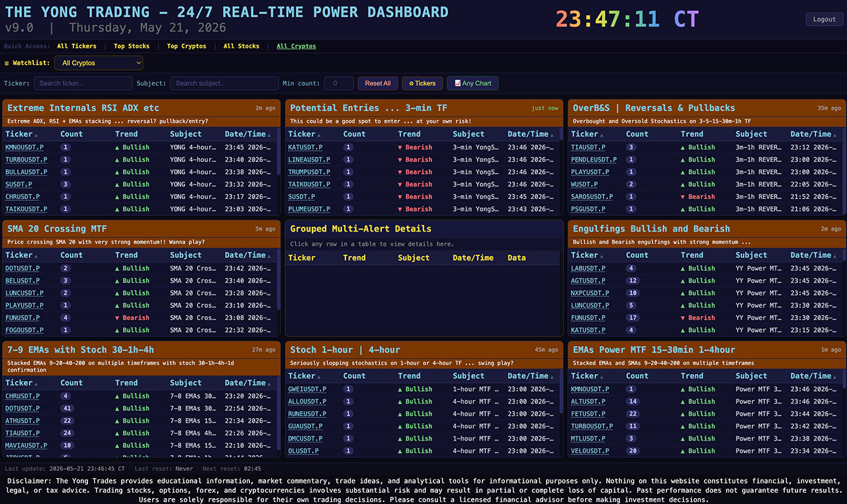Sort Potential Entries table by Ticker column

pyautogui.click(x=304, y=134)
